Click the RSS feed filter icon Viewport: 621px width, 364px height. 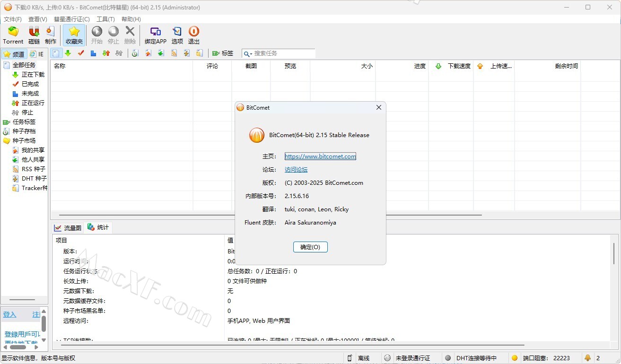coord(174,53)
